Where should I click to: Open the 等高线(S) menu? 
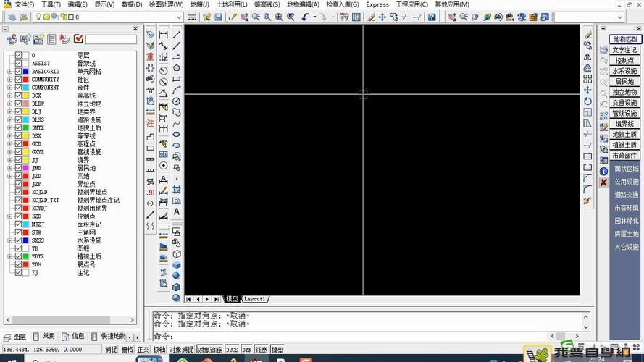tap(267, 4)
